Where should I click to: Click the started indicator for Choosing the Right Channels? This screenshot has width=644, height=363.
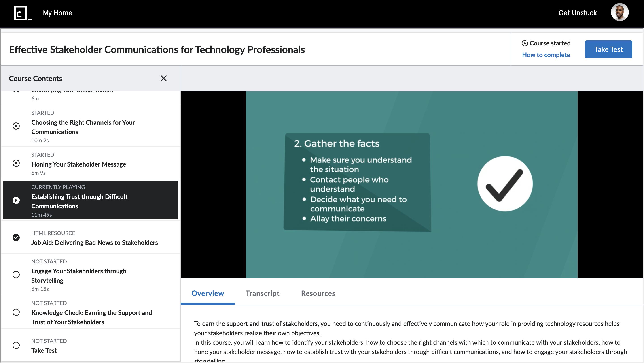[16, 126]
